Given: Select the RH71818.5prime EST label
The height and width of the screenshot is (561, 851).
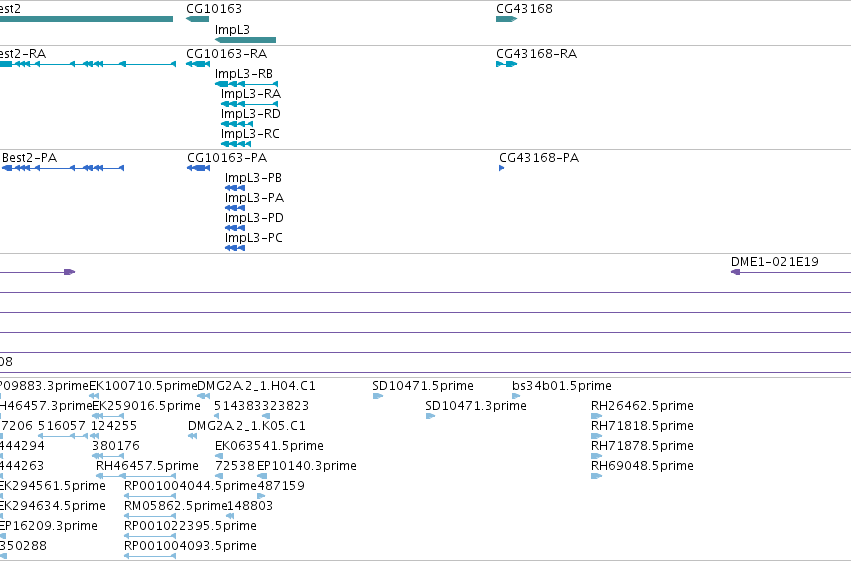Looking at the screenshot, I should [x=642, y=426].
